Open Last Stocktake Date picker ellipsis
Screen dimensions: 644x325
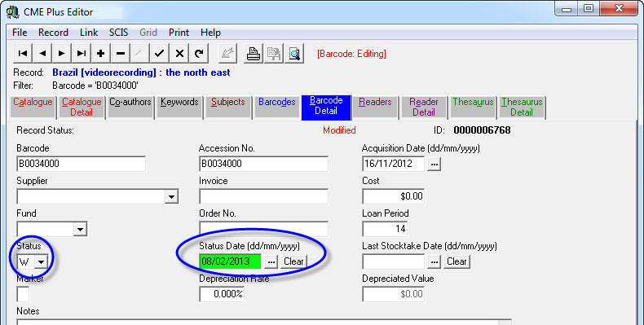434,261
